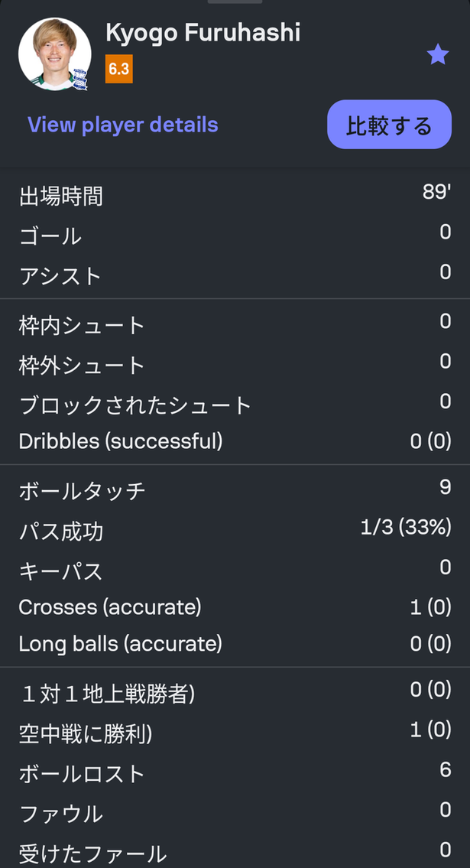Click the 枠外シュート shots off target row

click(235, 365)
